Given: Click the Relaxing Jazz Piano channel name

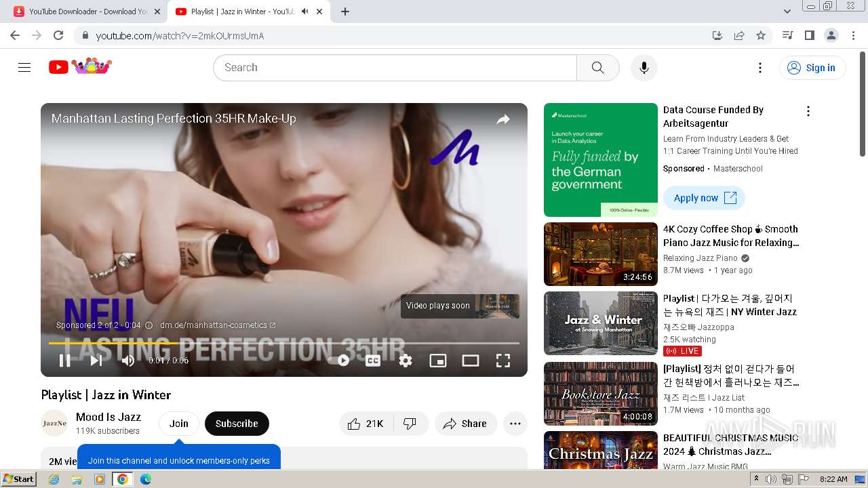Looking at the screenshot, I should (701, 258).
